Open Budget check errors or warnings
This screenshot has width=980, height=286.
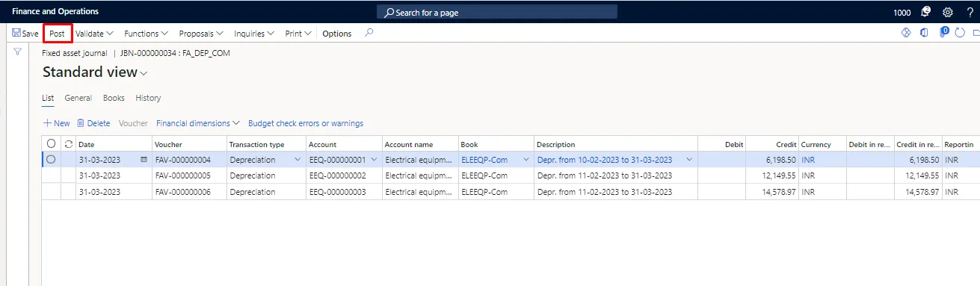click(x=306, y=123)
